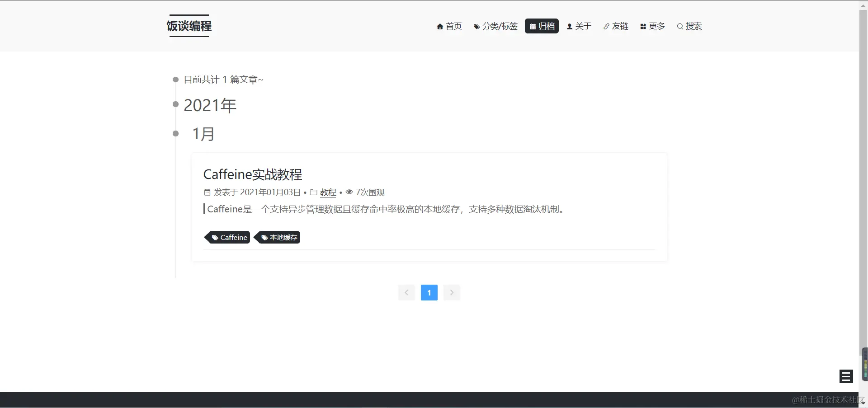
Task: Select the home icon beside 首页
Action: tap(440, 26)
